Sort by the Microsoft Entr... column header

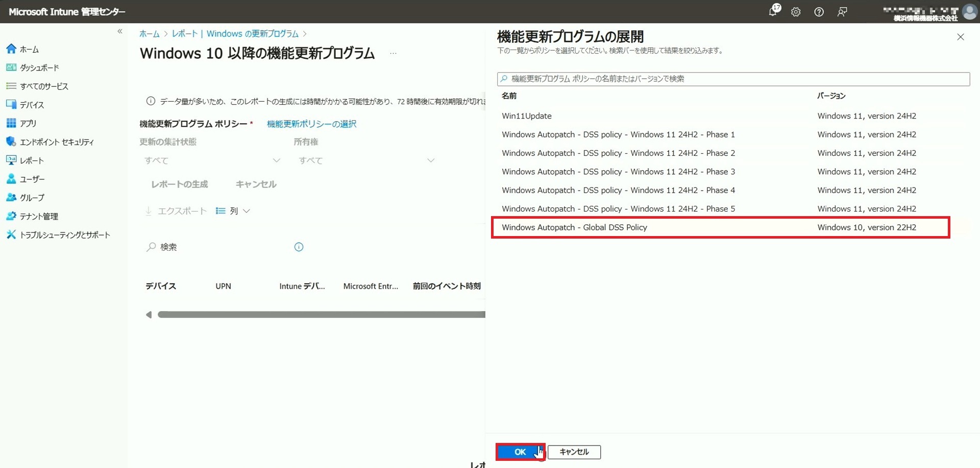pos(371,286)
